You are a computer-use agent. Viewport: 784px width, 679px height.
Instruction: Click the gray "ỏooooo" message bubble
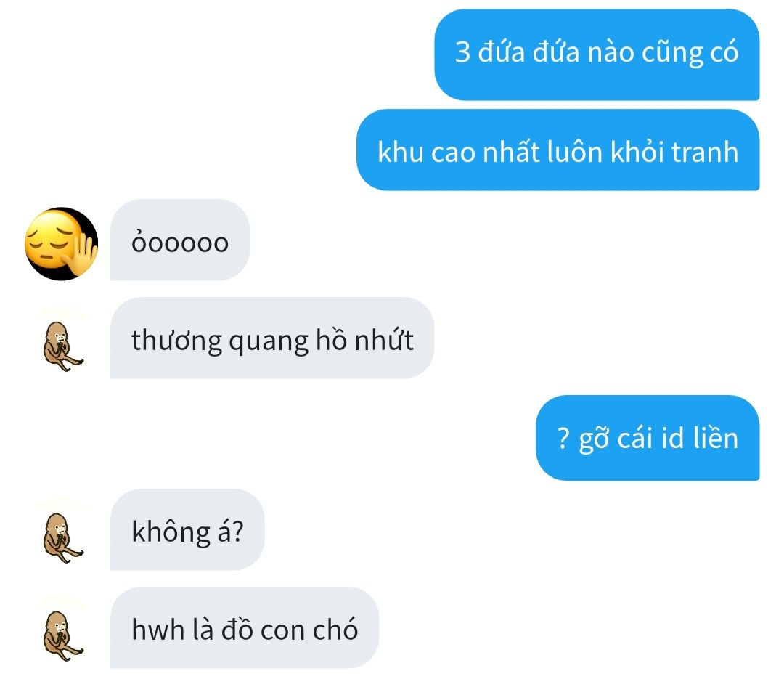pos(179,240)
